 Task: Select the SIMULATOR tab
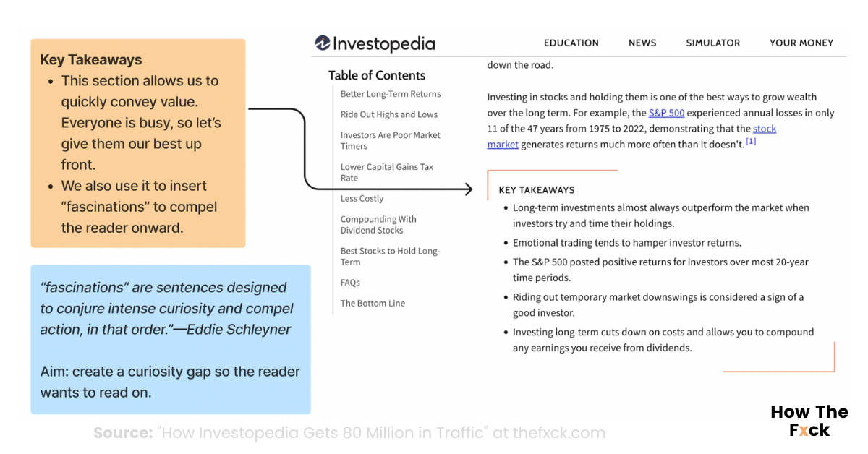pos(713,43)
